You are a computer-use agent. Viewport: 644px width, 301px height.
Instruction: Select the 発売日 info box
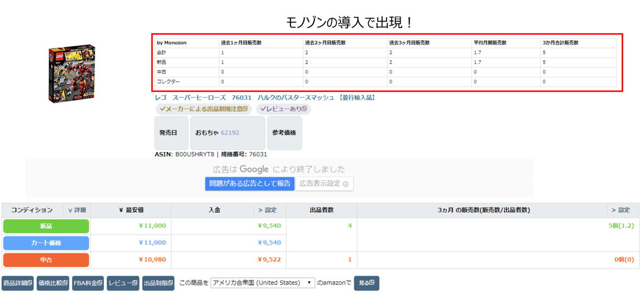[x=171, y=133]
